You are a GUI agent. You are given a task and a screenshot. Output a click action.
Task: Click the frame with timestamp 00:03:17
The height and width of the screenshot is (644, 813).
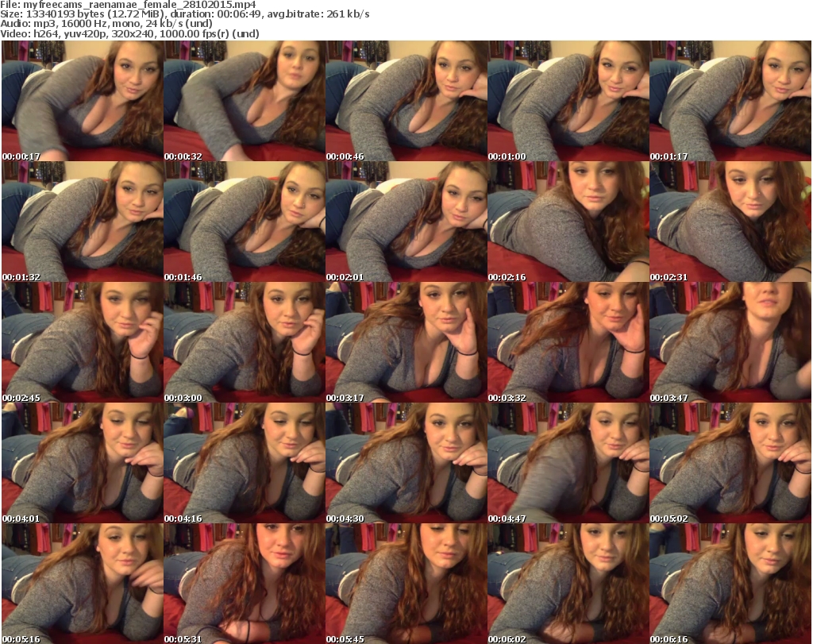pos(406,343)
